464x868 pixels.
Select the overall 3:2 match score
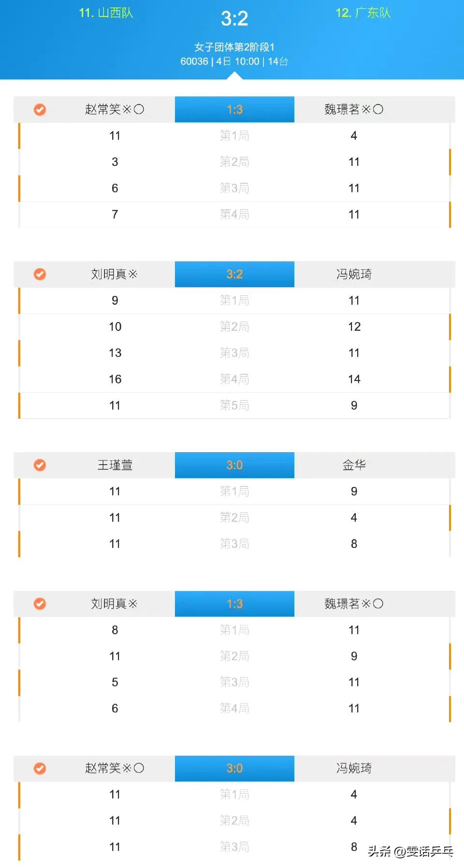(234, 19)
